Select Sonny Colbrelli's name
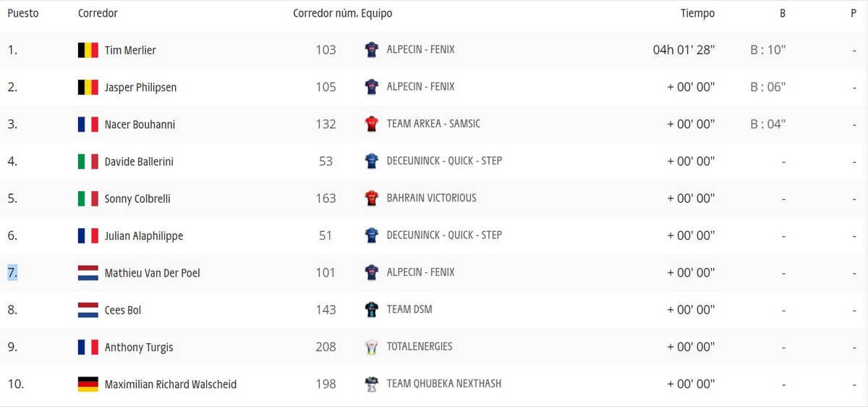The height and width of the screenshot is (407, 868). coord(137,198)
